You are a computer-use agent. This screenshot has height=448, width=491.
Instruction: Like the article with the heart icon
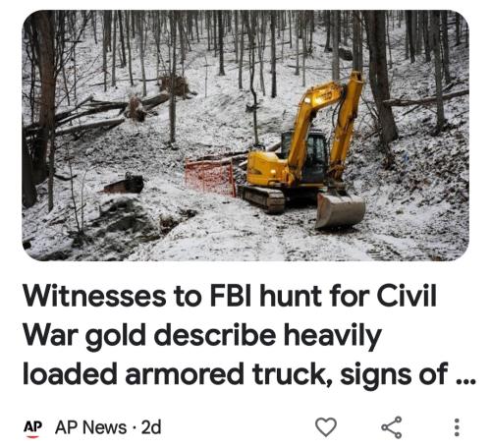tap(326, 427)
